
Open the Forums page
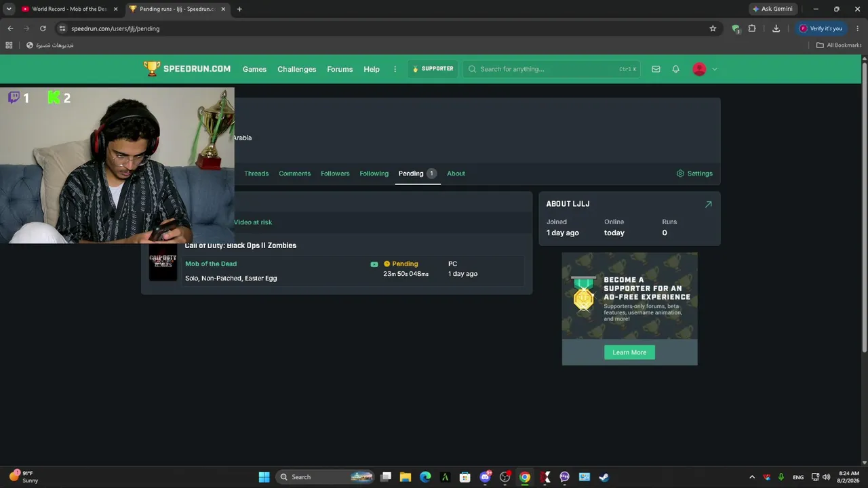click(x=340, y=69)
